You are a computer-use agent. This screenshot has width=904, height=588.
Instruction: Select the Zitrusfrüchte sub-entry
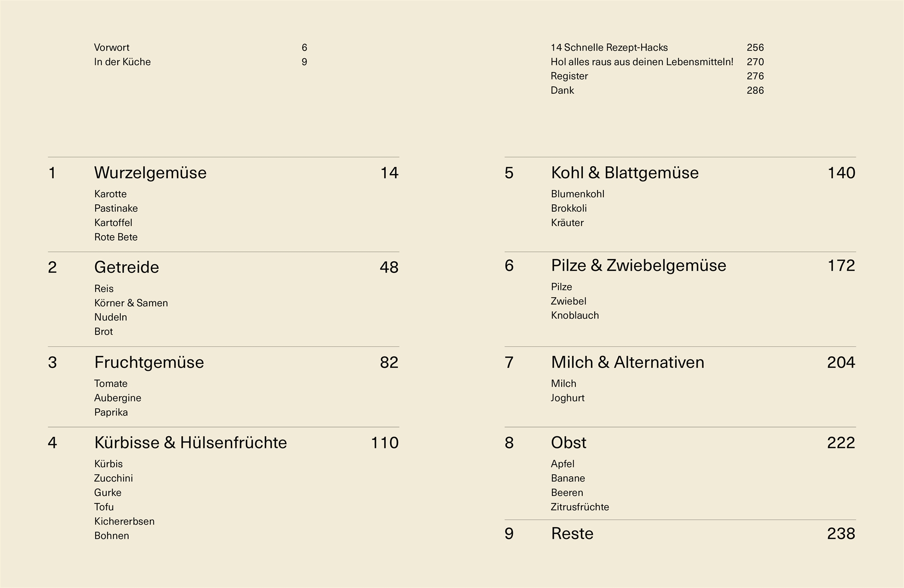[x=580, y=507]
